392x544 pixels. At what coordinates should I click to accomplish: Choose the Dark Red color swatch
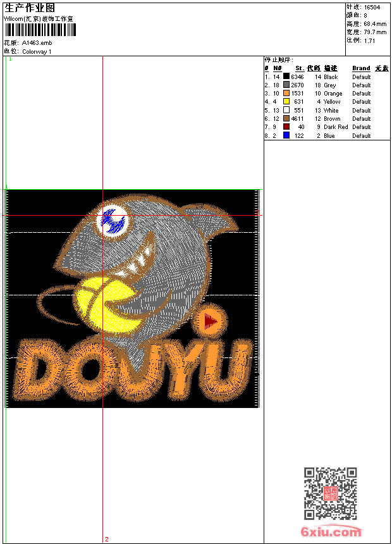286,127
